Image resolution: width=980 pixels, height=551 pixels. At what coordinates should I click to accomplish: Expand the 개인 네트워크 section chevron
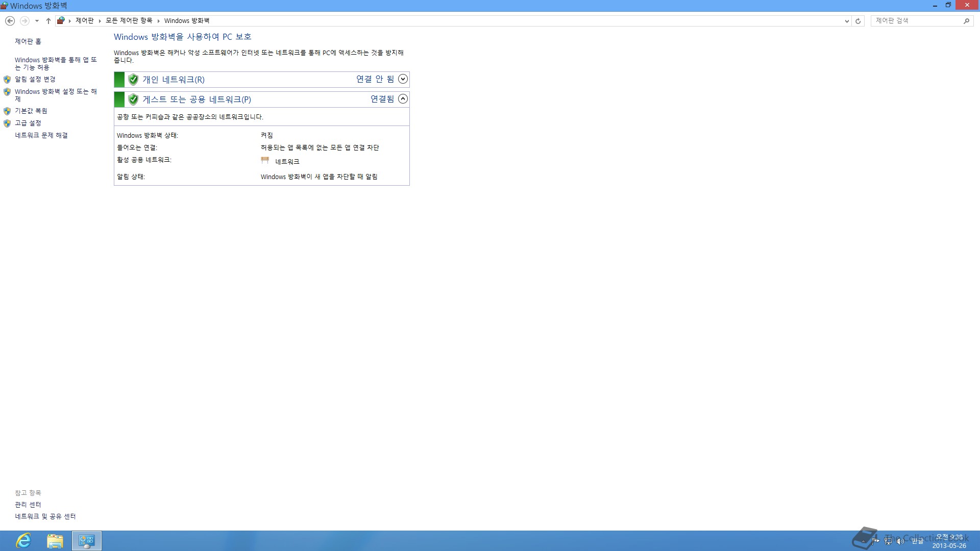403,79
